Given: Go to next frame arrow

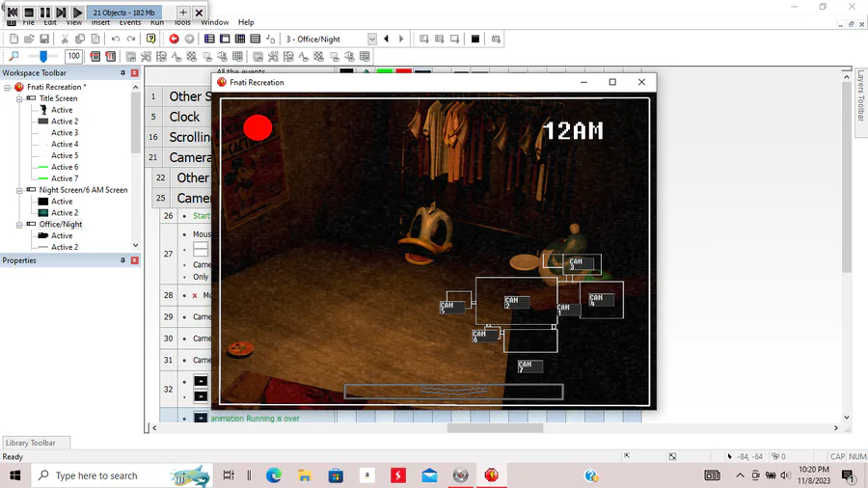Looking at the screenshot, I should tap(401, 39).
